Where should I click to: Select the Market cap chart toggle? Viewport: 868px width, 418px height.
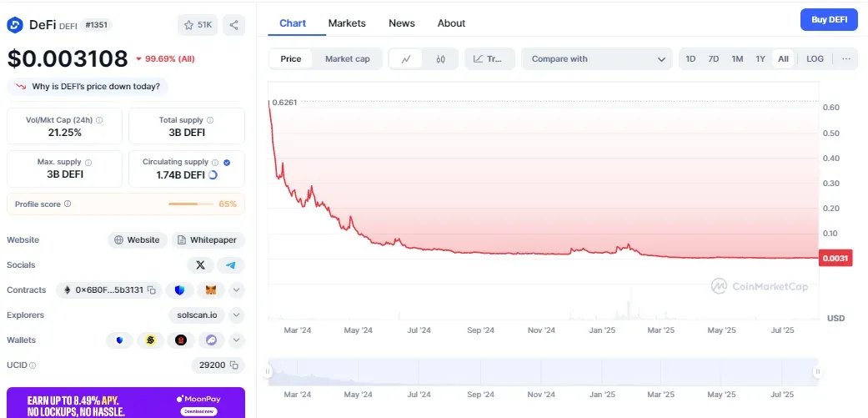tap(347, 59)
